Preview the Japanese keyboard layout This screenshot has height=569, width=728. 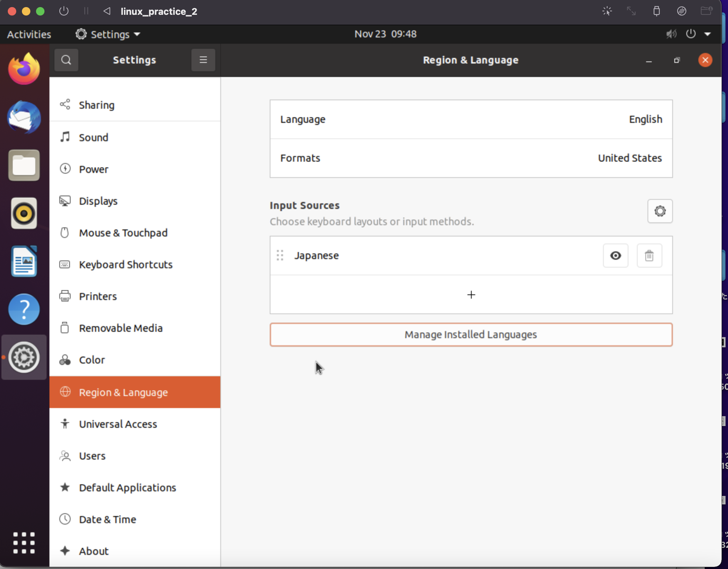click(615, 256)
